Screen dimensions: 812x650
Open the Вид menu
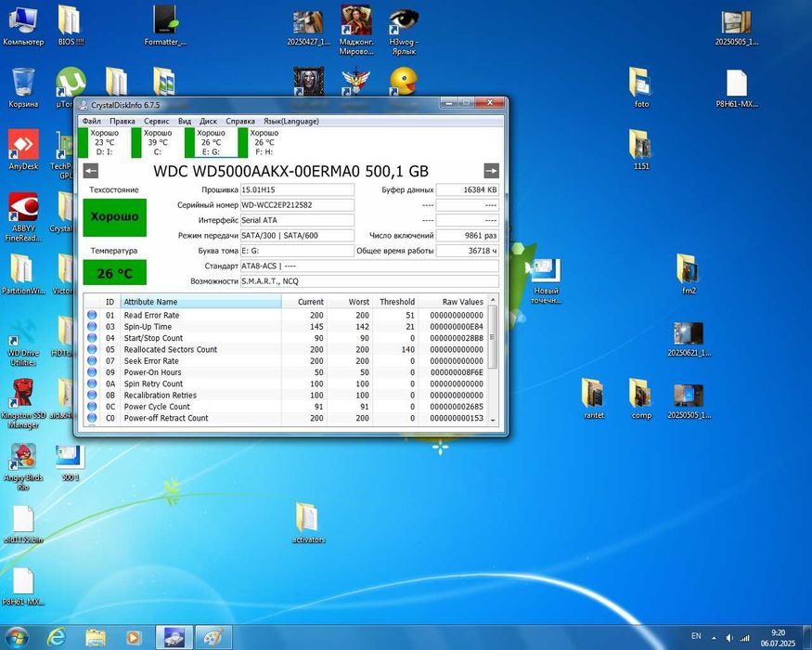(x=185, y=121)
